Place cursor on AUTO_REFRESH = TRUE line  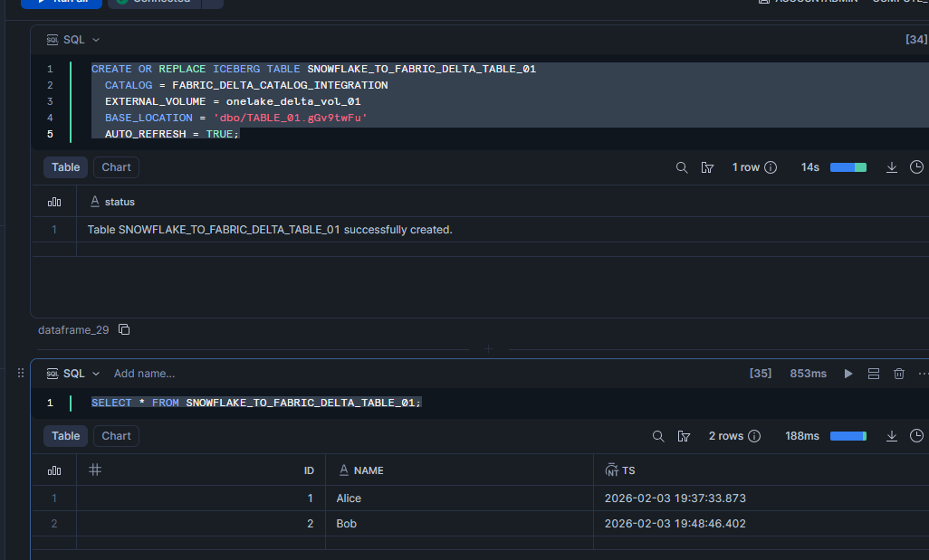coord(172,135)
